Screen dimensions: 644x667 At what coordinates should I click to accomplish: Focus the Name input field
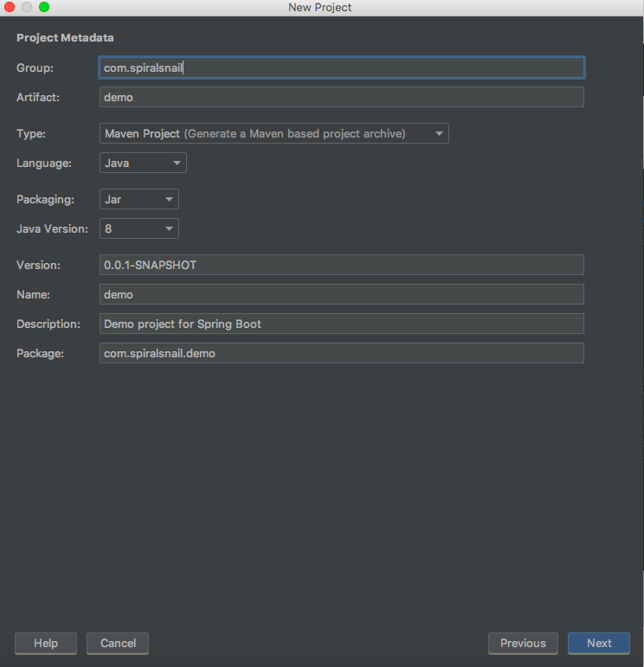tap(341, 294)
